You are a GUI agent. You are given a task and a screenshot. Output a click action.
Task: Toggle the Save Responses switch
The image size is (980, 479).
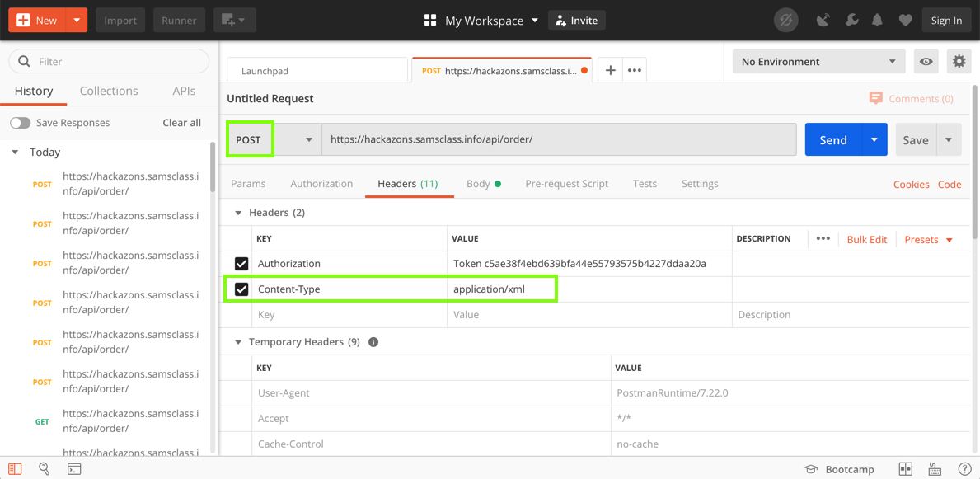click(21, 123)
